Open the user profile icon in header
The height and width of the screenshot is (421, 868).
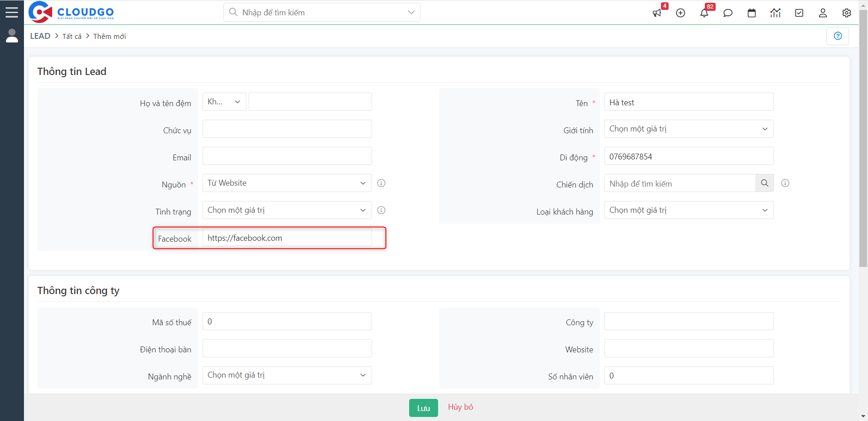(823, 13)
